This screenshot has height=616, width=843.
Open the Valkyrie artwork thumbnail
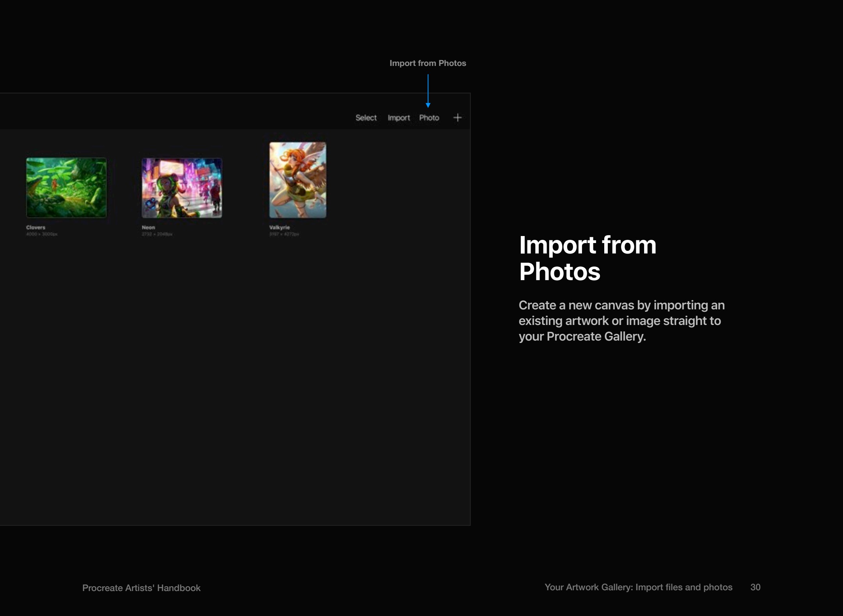click(x=297, y=179)
